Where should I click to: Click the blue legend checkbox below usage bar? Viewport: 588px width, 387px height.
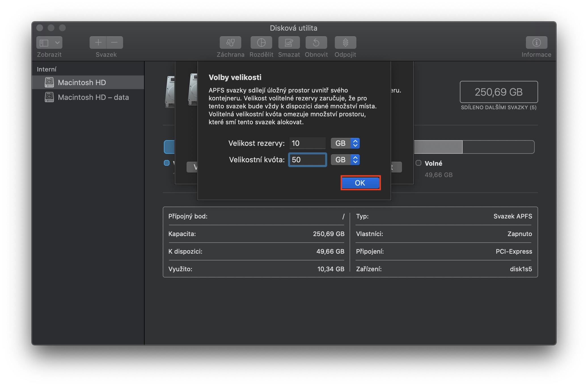point(167,163)
